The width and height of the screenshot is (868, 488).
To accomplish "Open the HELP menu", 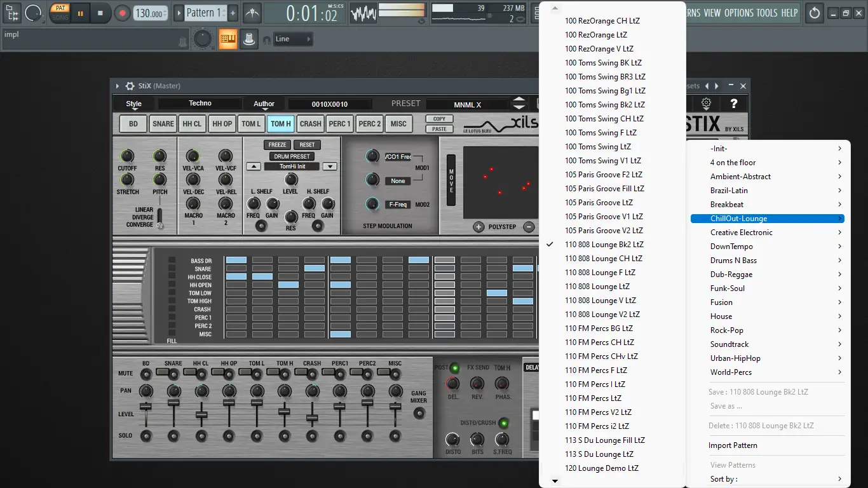I will [789, 13].
